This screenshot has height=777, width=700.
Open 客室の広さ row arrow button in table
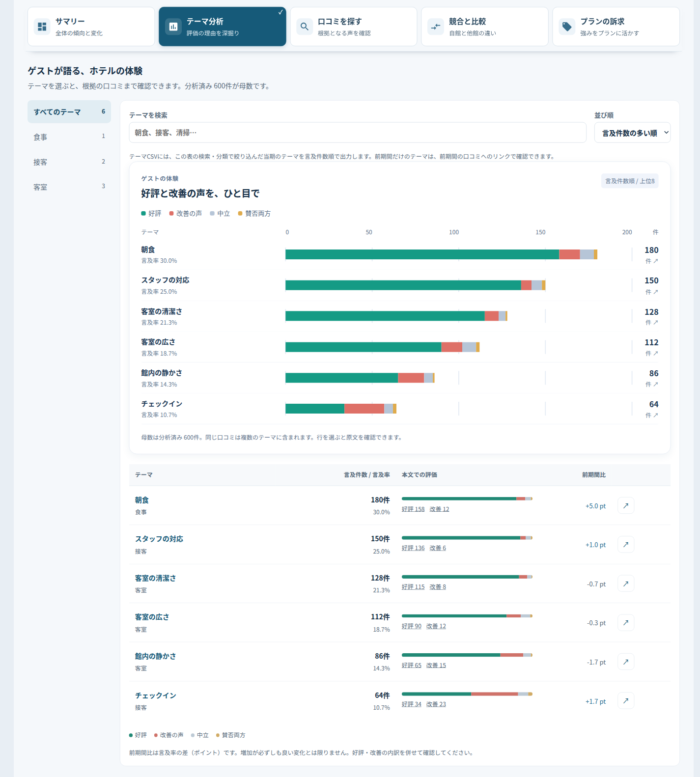click(626, 623)
